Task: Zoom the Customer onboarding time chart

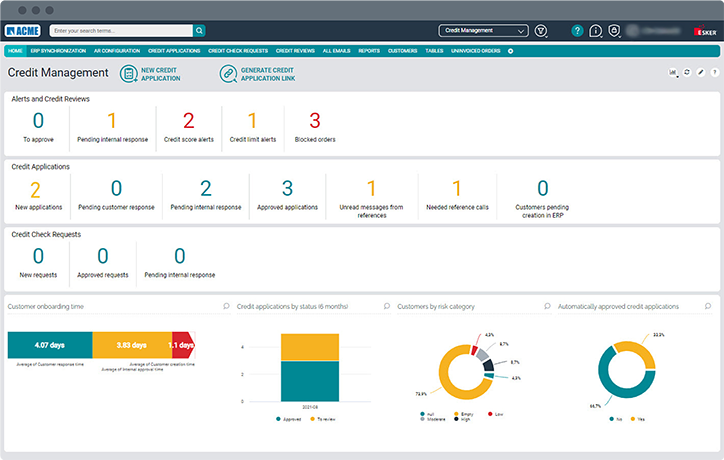Action: click(x=227, y=306)
